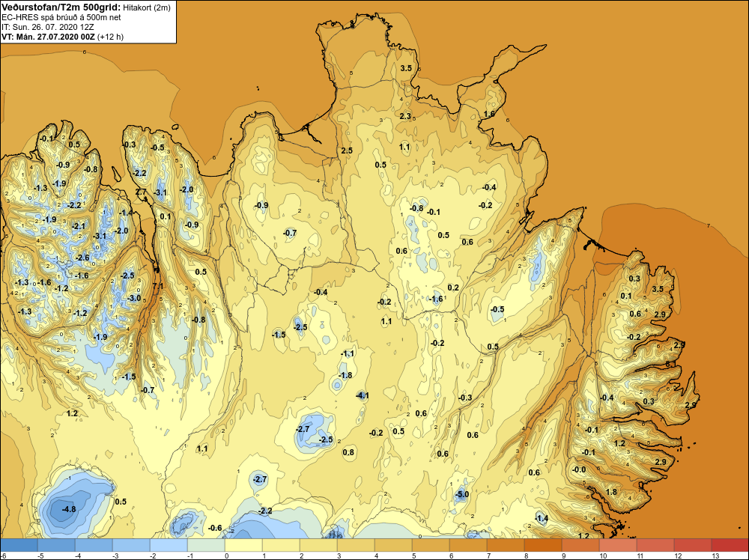749x560 pixels.
Task: Click the '-6' tick label on color legend
Action: pyautogui.click(x=4, y=556)
